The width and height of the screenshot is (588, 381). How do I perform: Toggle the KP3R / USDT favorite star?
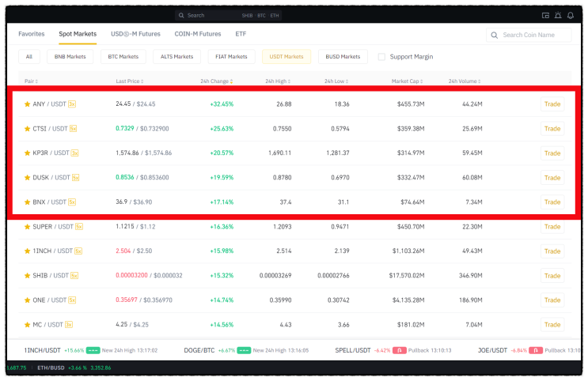click(x=27, y=153)
